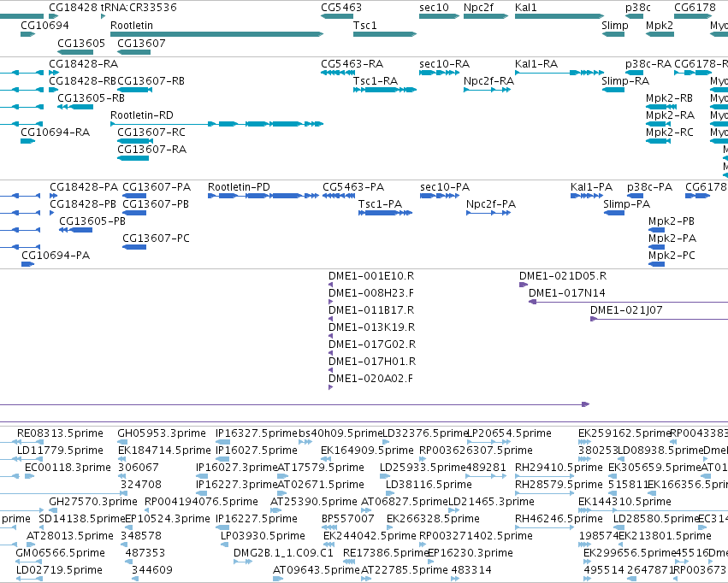Screen dimensions: 728x583
Task: Select the LP20654.5prime EST feature
Action: [488, 442]
